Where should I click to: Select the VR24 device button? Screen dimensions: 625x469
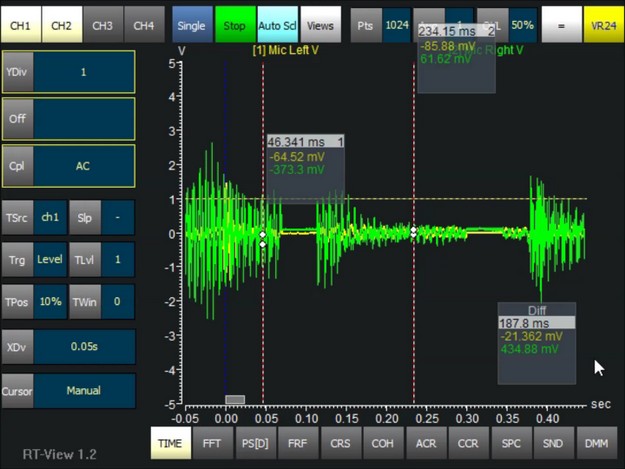[602, 25]
